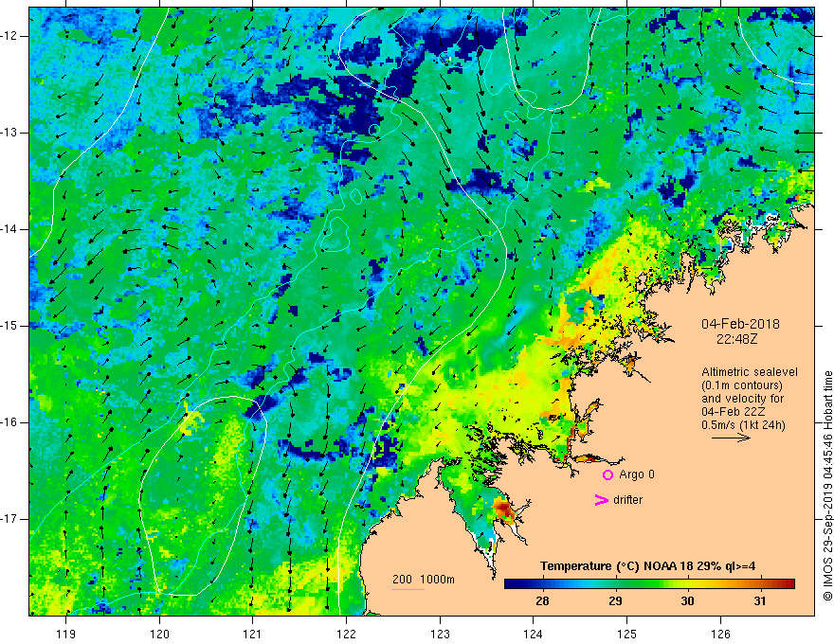Click latitude axis label -16
The height and width of the screenshot is (644, 834).
coord(9,422)
